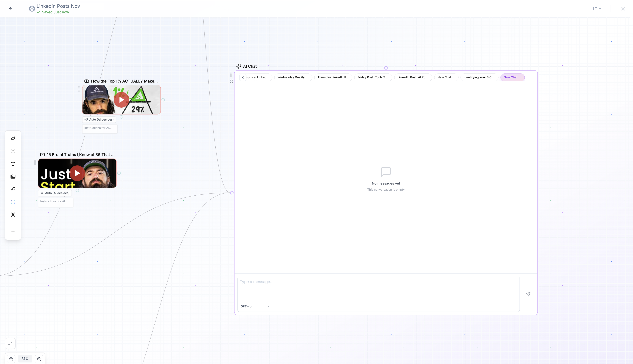Click the add element plus button in sidebar
Viewport: 633px width, 364px height.
[x=13, y=232]
